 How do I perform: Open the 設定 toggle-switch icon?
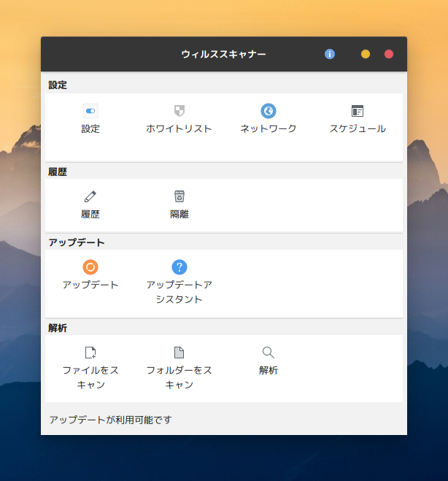[x=90, y=111]
